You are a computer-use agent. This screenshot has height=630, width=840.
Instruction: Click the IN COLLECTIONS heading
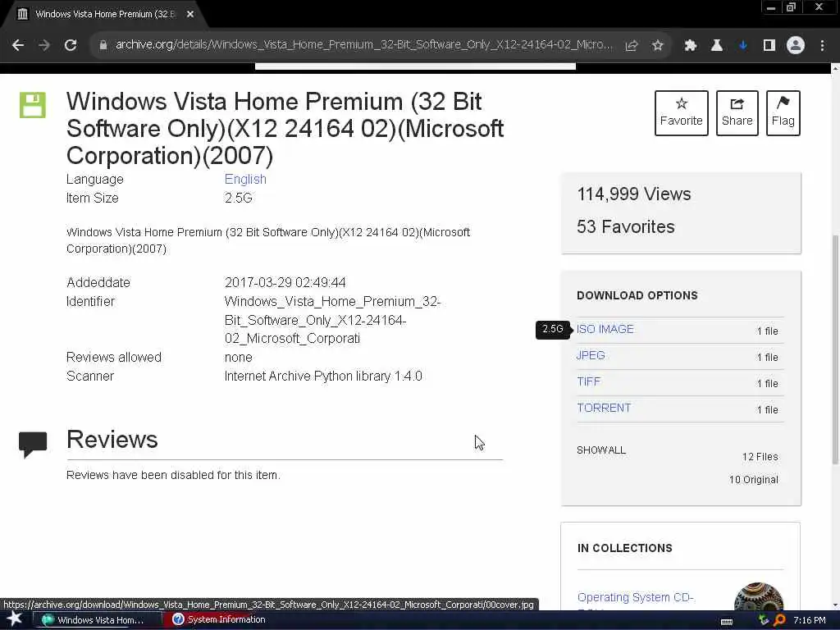click(624, 548)
